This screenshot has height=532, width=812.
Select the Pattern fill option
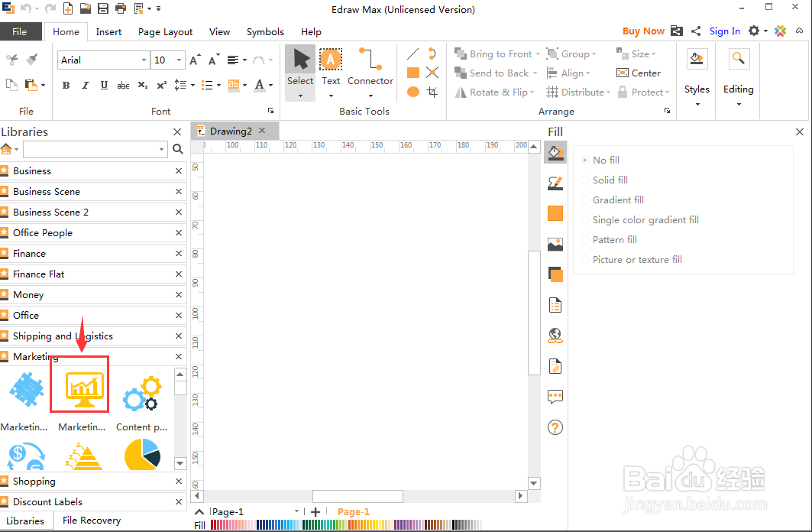click(x=609, y=240)
